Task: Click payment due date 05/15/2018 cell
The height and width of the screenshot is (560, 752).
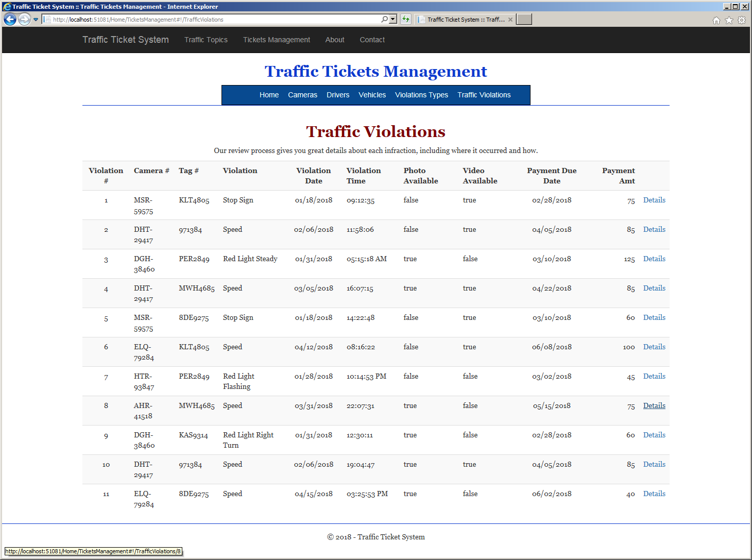Action: click(x=552, y=406)
